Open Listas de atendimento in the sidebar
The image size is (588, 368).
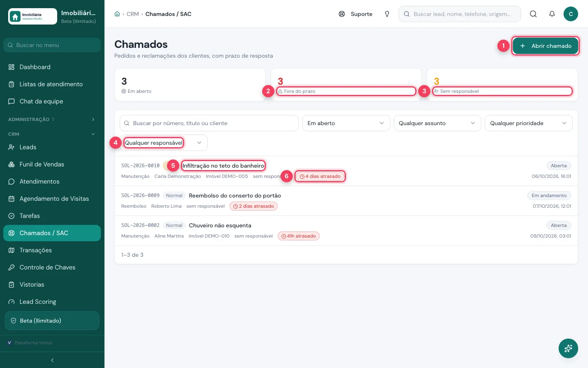tap(52, 84)
